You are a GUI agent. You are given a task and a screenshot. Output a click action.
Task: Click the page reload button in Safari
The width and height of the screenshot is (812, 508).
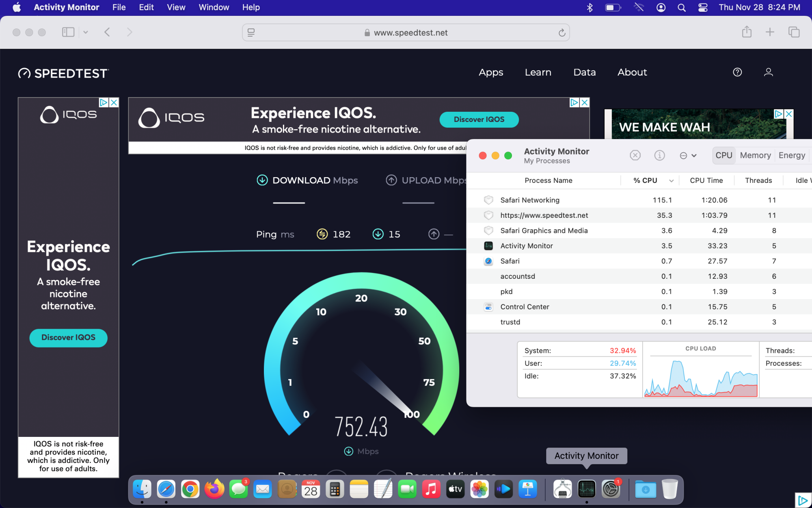click(561, 32)
